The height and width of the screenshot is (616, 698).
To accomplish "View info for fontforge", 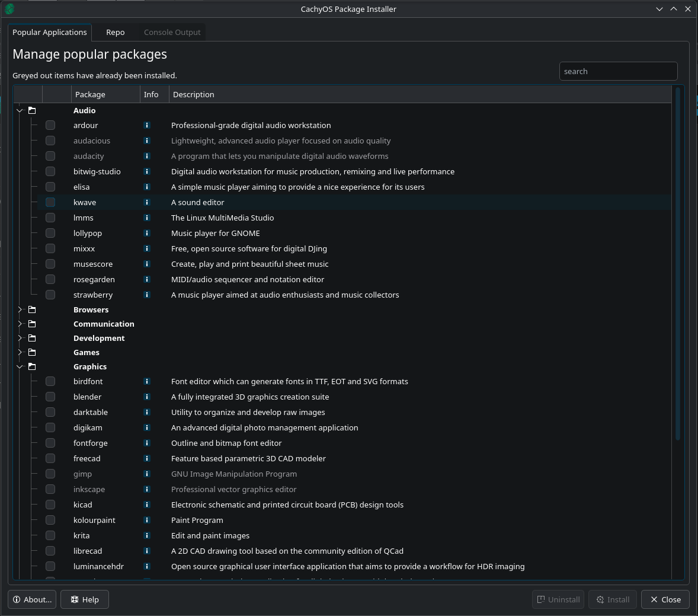I will (147, 443).
